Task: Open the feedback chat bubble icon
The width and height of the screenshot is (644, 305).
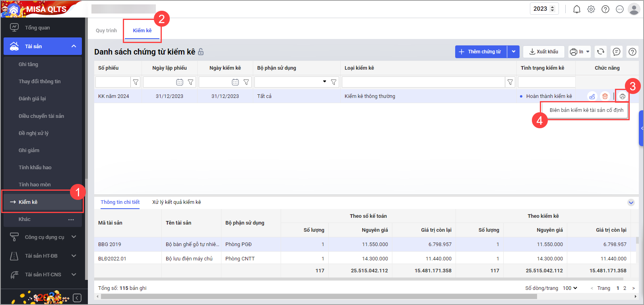Action: tap(617, 52)
